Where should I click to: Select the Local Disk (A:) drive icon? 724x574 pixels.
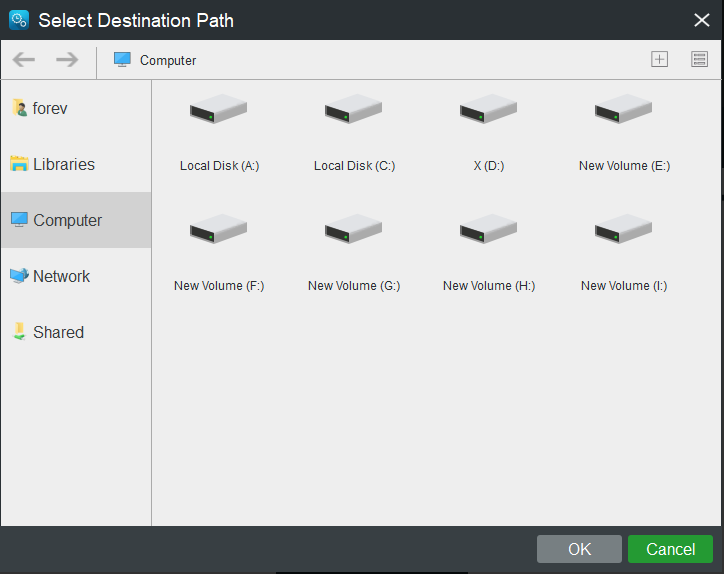tap(218, 109)
